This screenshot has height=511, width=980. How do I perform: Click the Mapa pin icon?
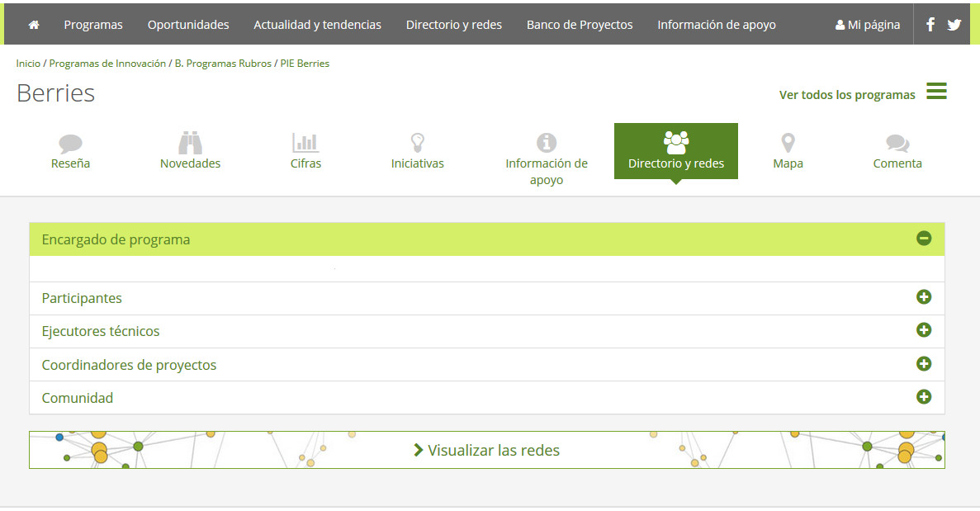788,143
